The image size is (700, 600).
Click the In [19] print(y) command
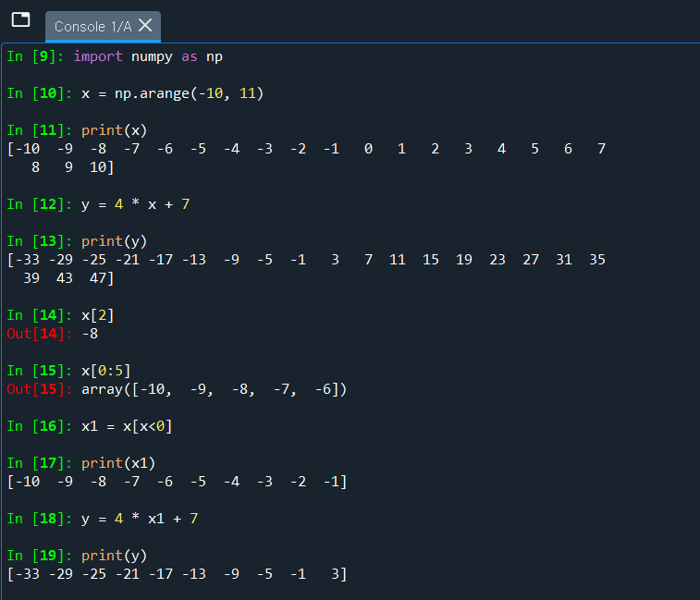click(x=114, y=556)
